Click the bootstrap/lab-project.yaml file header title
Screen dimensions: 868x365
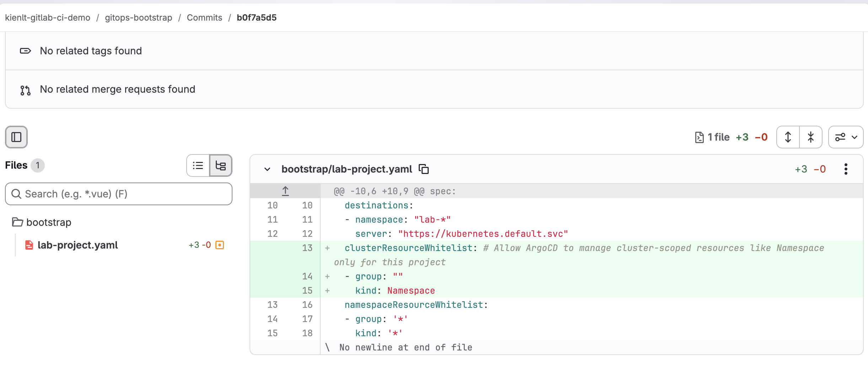pos(347,169)
